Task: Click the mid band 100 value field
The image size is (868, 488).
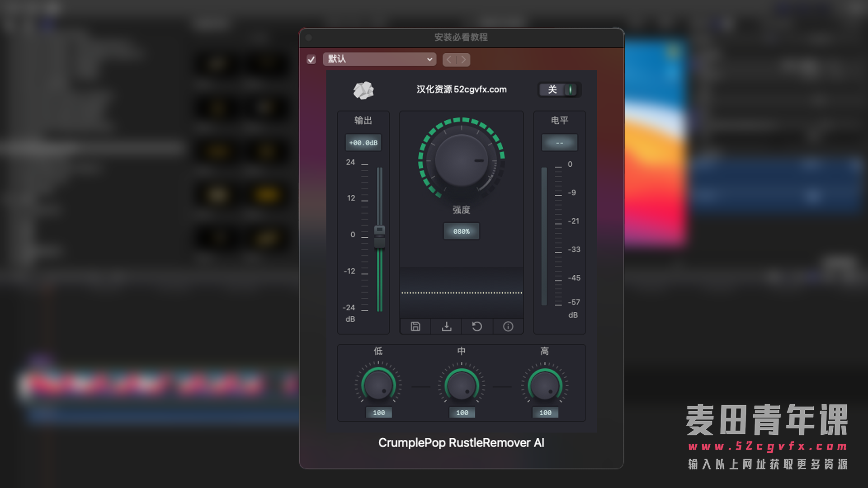Action: pyautogui.click(x=462, y=413)
